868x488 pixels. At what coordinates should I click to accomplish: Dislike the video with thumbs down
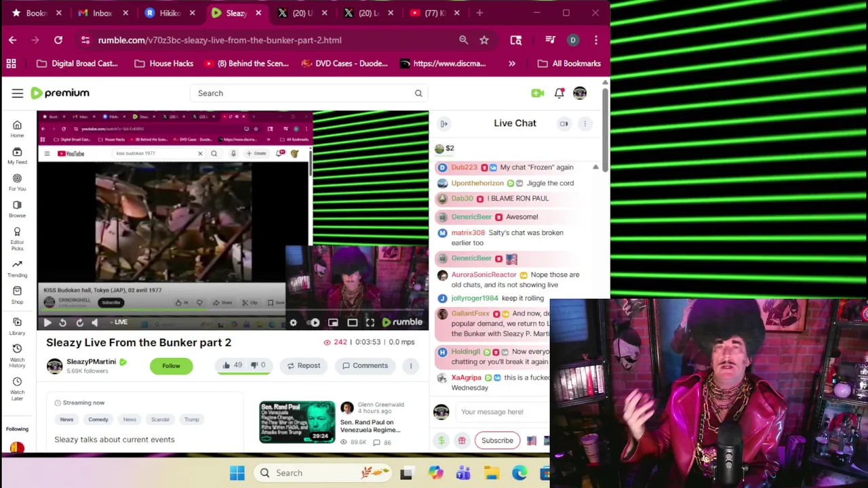(x=258, y=365)
